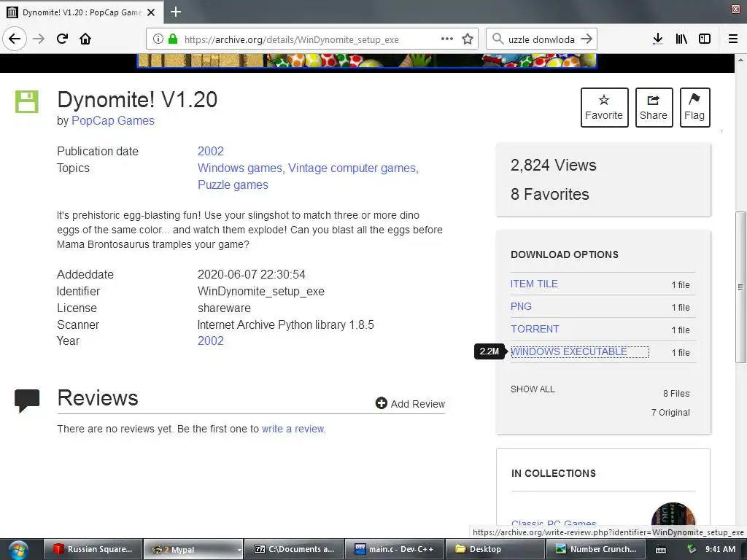Viewport: 747px width, 560px height.
Task: Toggle the sidebar icon in toolbar
Action: pos(705,39)
